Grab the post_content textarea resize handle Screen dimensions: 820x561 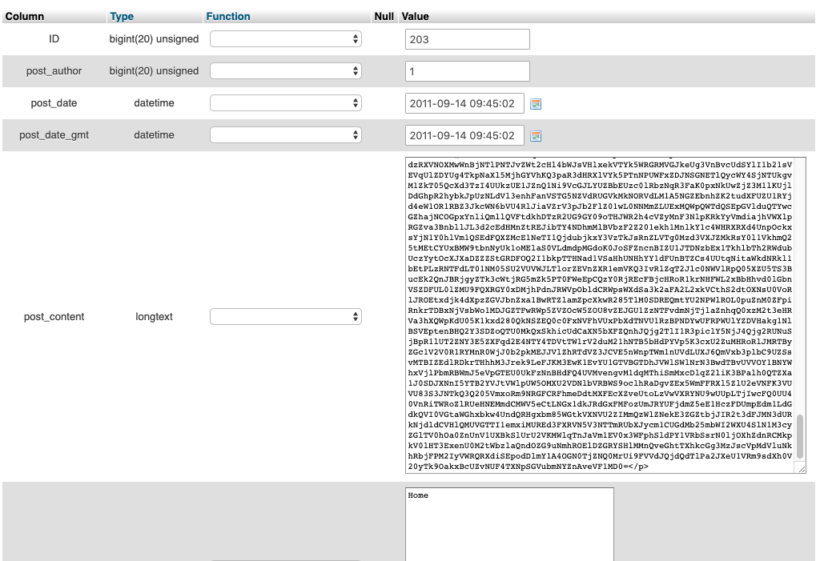[802, 468]
